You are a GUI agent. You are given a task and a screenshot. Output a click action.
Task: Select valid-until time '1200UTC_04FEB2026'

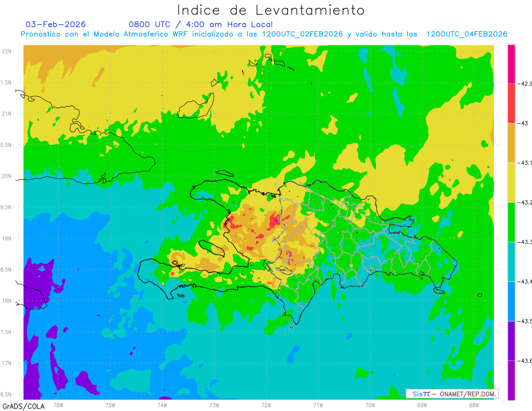(467, 34)
